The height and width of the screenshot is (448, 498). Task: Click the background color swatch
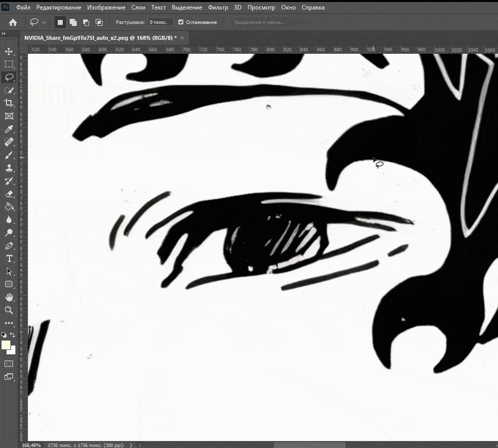[x=13, y=351]
